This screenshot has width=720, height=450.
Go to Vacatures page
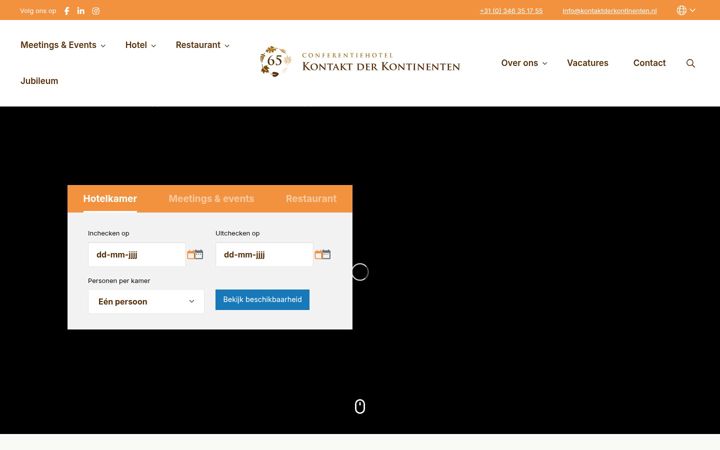587,63
